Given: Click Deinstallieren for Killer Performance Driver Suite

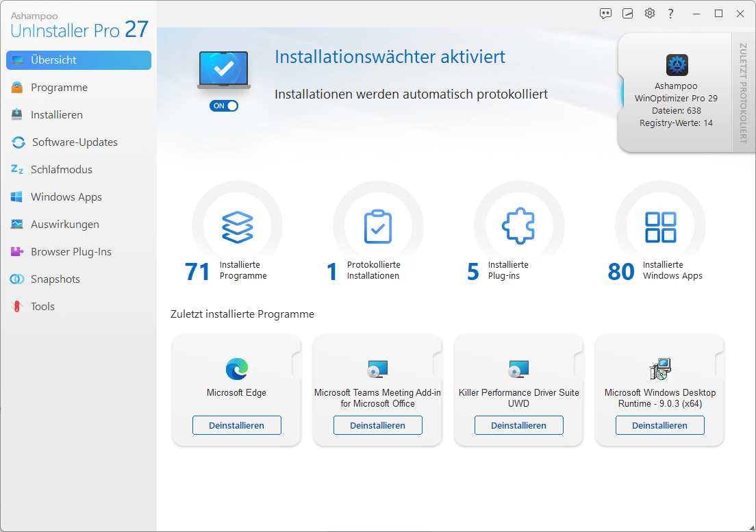Looking at the screenshot, I should click(519, 425).
